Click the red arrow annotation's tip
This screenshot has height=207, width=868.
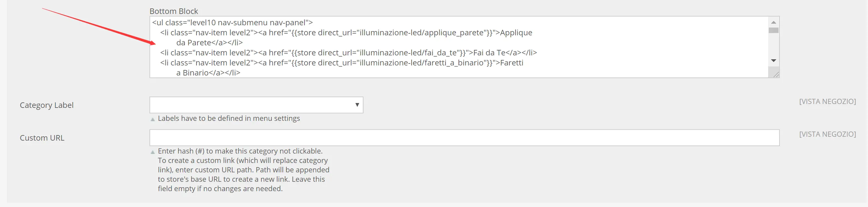[155, 43]
